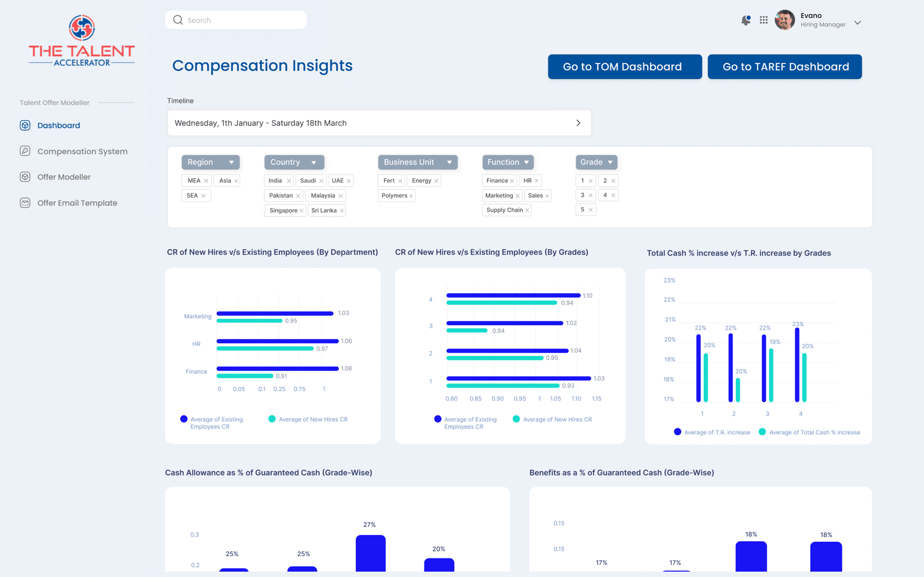The width and height of the screenshot is (924, 577).
Task: Remove the Saudi country tag
Action: pos(322,181)
